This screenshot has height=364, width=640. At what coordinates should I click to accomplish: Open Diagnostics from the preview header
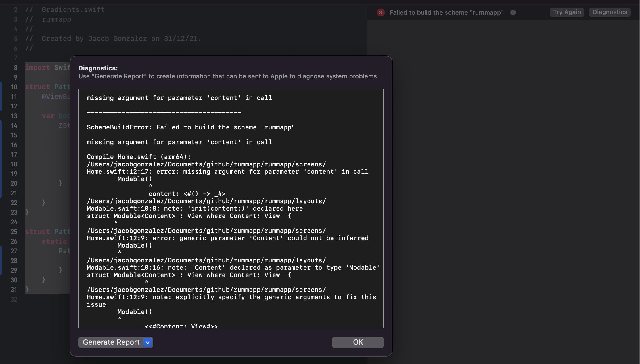click(610, 12)
